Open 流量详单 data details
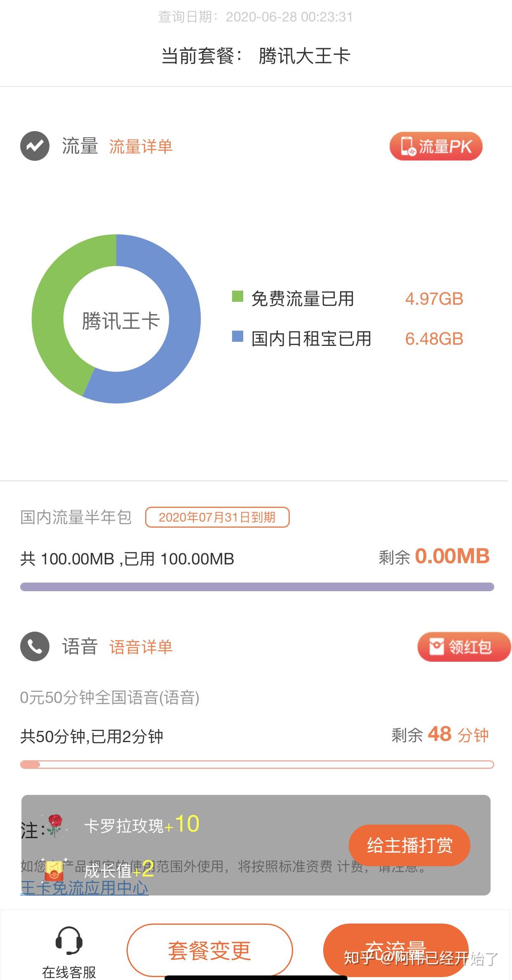This screenshot has width=512, height=980. (x=141, y=147)
